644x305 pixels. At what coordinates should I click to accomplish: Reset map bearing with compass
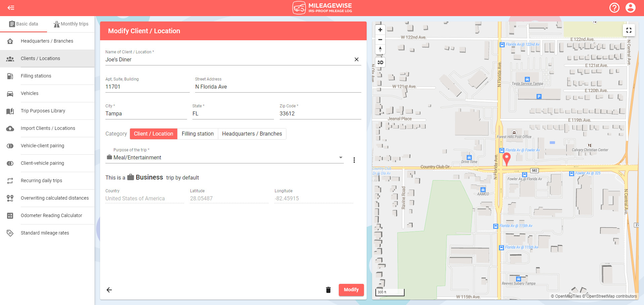click(380, 49)
